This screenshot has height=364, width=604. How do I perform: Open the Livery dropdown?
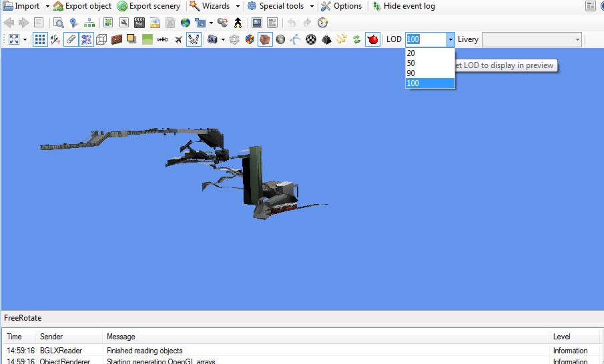coord(531,39)
